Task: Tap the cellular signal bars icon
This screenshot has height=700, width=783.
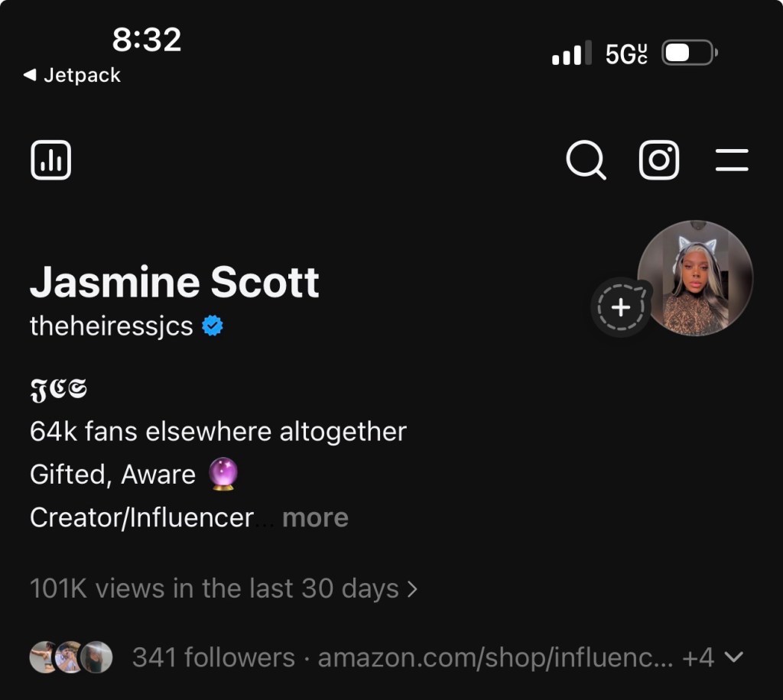Action: pyautogui.click(x=572, y=54)
